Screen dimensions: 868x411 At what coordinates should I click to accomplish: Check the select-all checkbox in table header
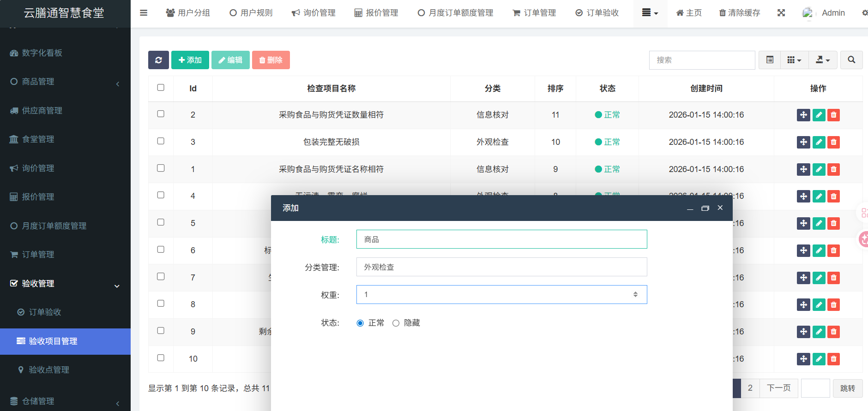[x=161, y=88]
